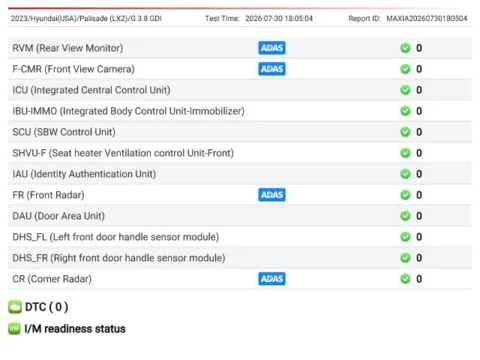Select DHS_FR Right front door handle row
Image resolution: width=480 pixels, height=360 pixels.
click(x=240, y=258)
